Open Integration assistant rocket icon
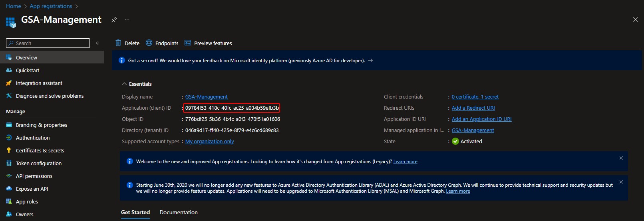 point(9,83)
